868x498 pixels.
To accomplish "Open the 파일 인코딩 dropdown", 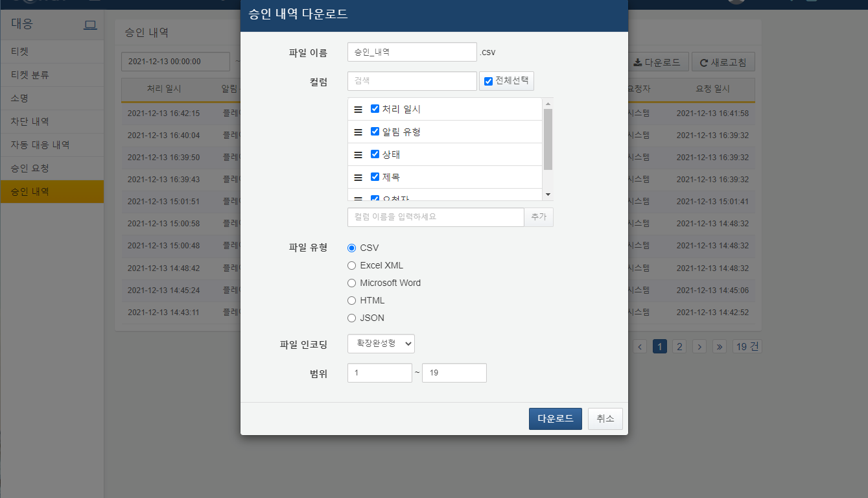I will (381, 344).
